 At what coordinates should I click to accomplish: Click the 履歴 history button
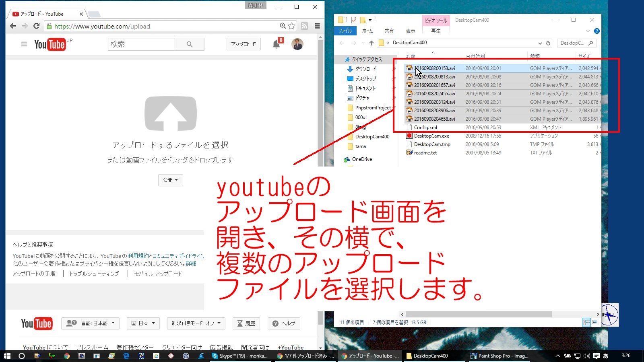(246, 323)
